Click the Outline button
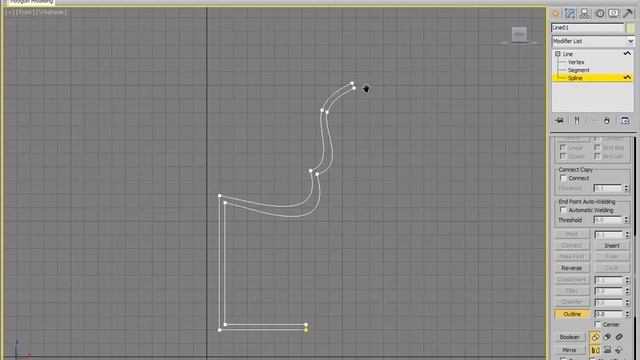 click(572, 314)
